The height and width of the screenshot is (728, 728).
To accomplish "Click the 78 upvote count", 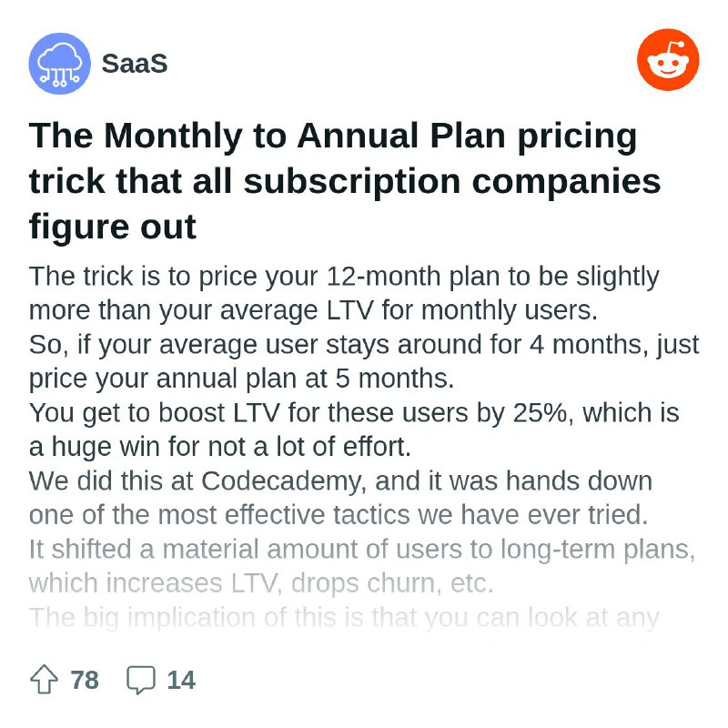I will click(85, 680).
